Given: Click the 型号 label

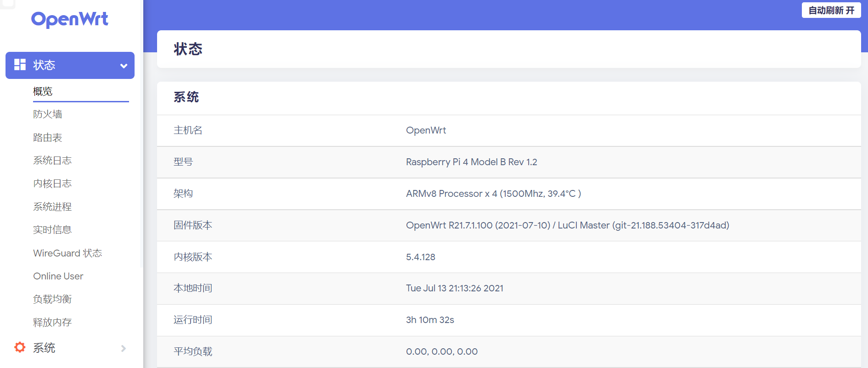Looking at the screenshot, I should coord(183,162).
